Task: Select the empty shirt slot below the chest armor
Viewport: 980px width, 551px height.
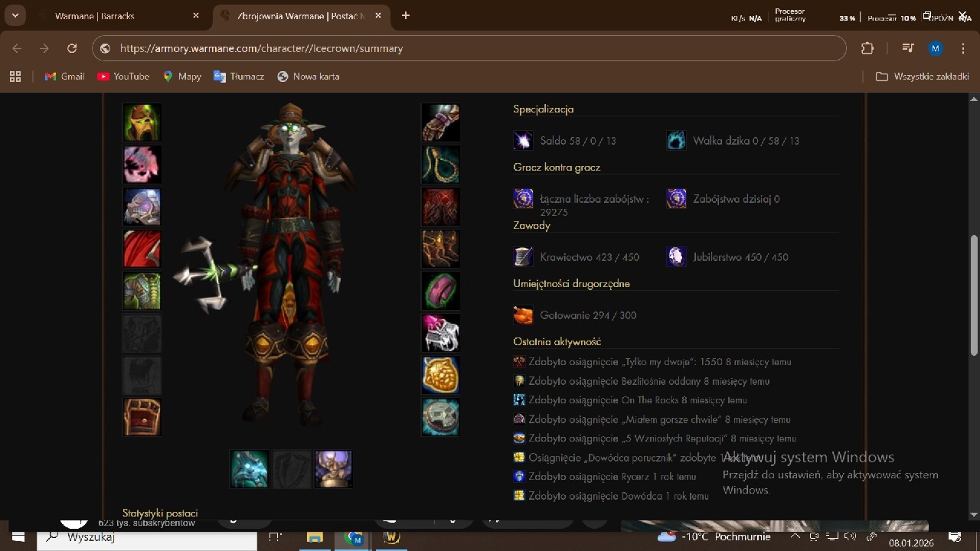Action: 142,333
